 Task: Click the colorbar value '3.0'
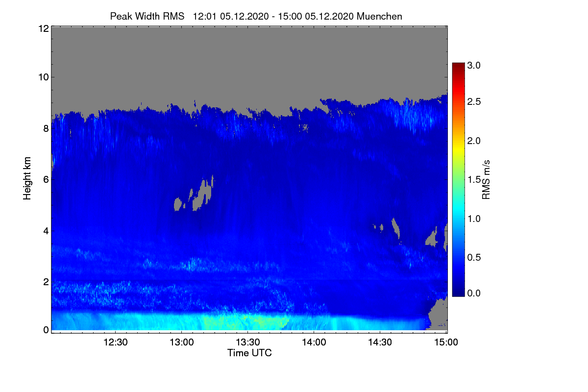(x=474, y=65)
